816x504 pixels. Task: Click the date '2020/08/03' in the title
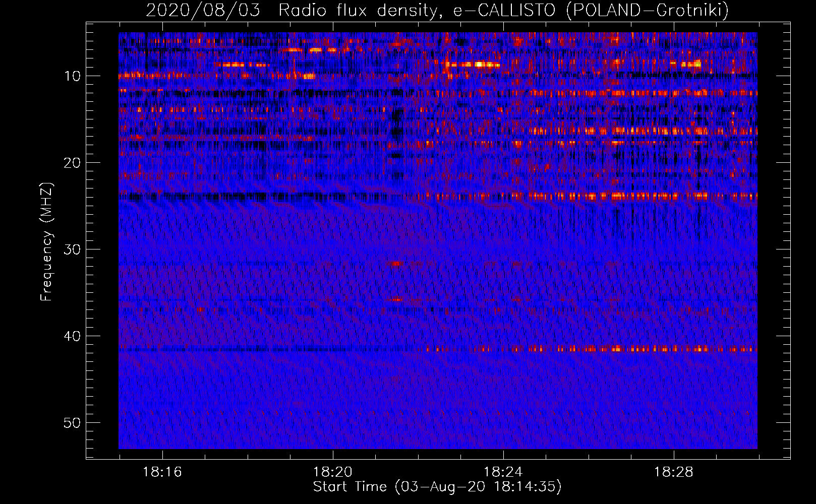coord(203,10)
